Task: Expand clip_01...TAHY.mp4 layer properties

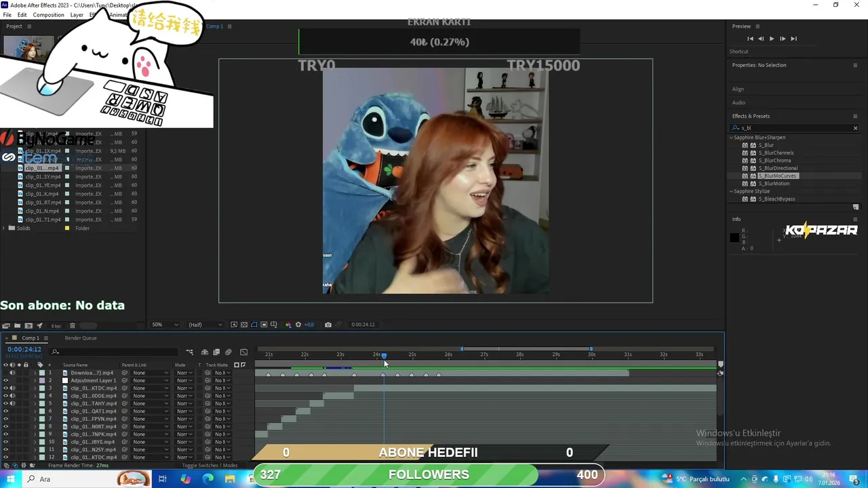Action: pos(35,404)
